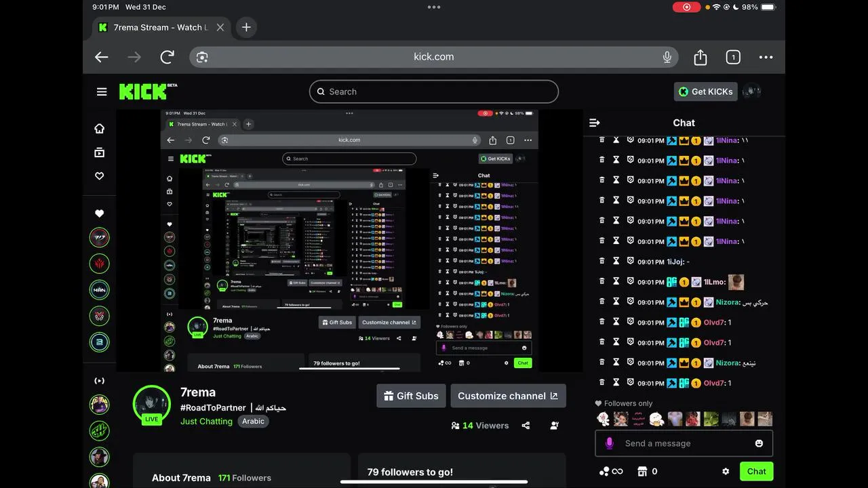The height and width of the screenshot is (488, 868).
Task: Click the #RoadToPartner stream title
Action: click(x=233, y=408)
